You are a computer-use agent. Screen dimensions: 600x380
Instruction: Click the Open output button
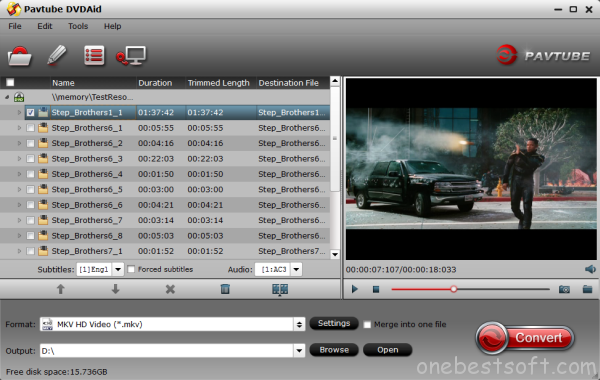coord(388,350)
